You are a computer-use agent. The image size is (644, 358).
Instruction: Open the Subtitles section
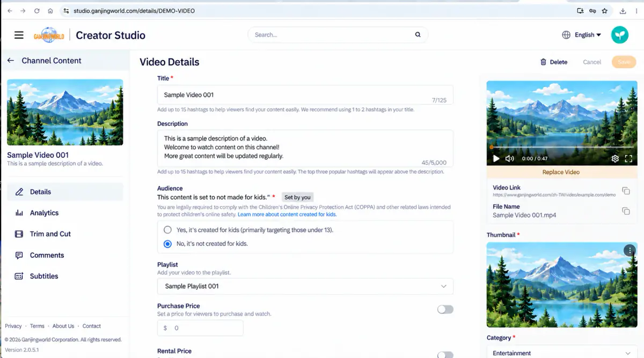tap(65, 276)
